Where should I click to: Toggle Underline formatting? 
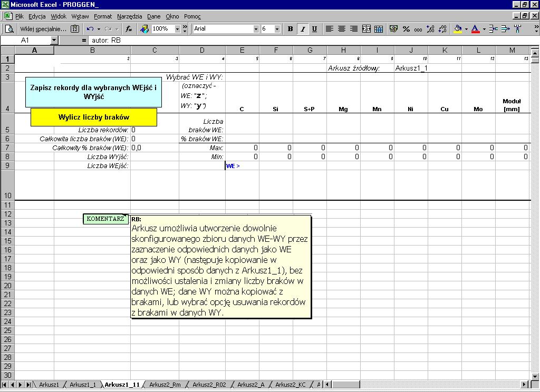pos(314,29)
